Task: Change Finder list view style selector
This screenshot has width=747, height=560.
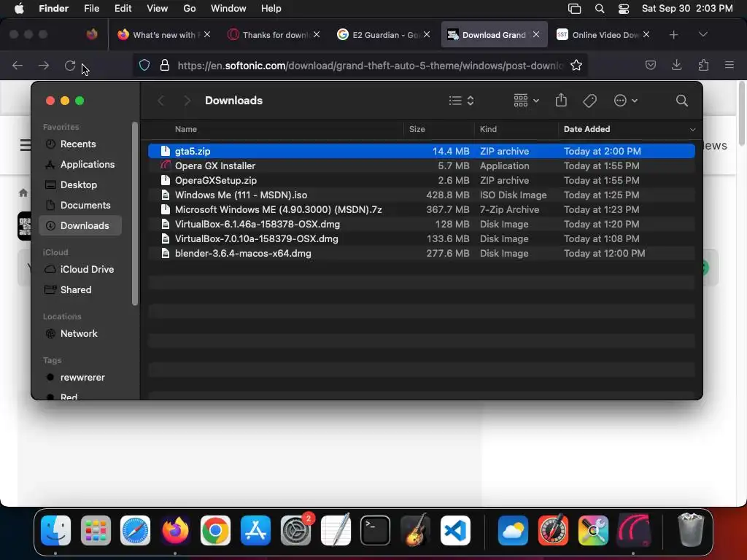Action: [461, 101]
